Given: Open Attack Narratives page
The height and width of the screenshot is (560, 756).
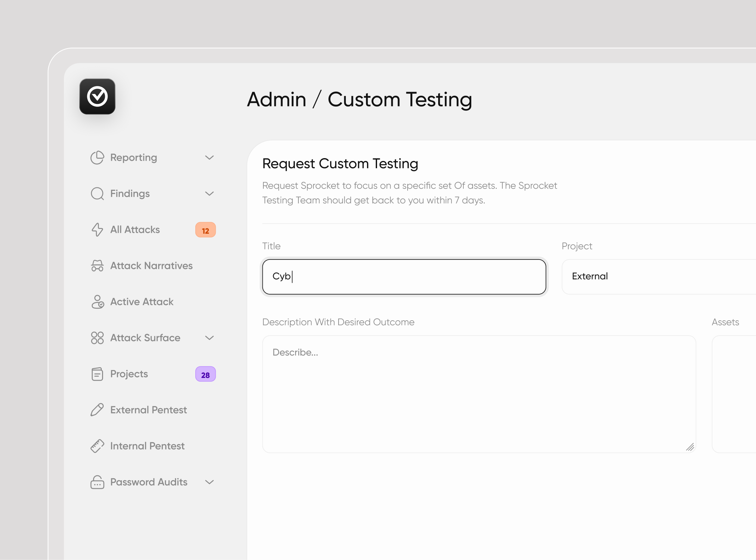Looking at the screenshot, I should [x=151, y=266].
